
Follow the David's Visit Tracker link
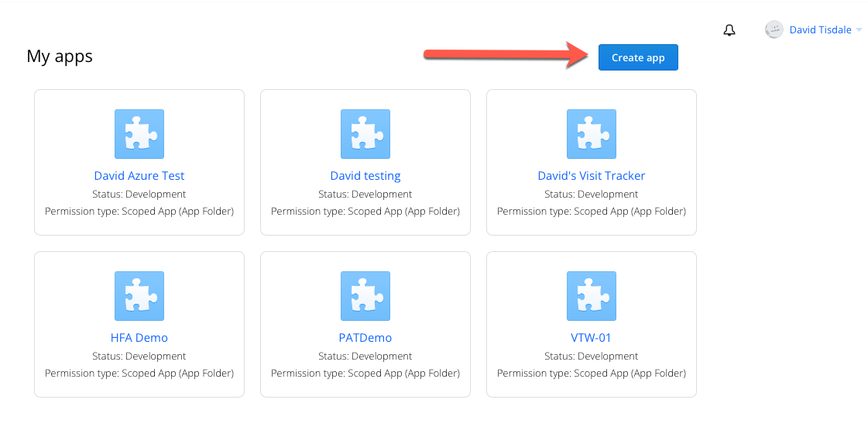(592, 176)
